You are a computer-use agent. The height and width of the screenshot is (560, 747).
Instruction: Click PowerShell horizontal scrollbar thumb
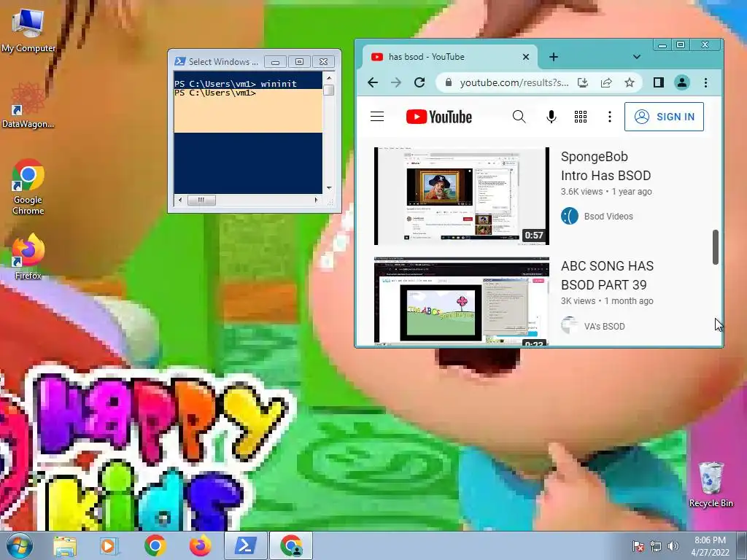201,200
